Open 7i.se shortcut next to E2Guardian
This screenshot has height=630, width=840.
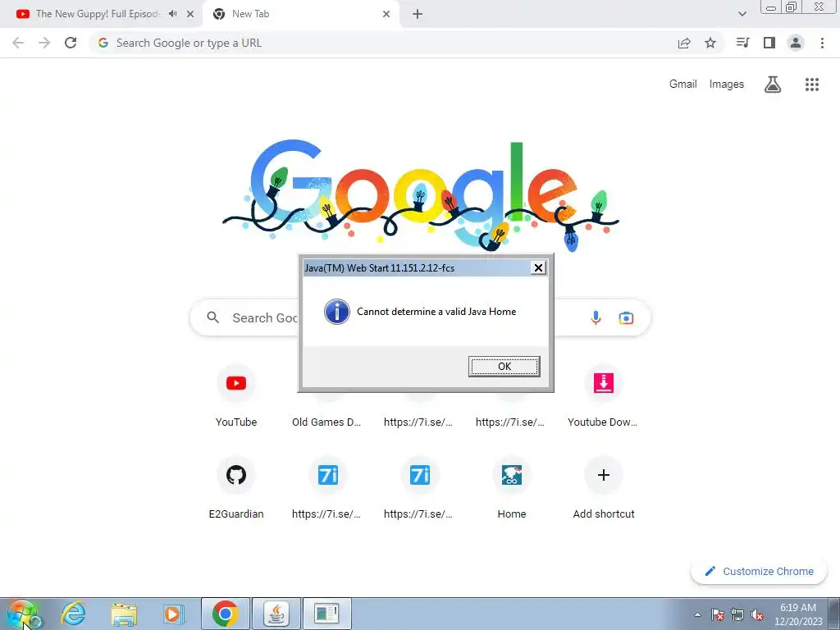[328, 487]
